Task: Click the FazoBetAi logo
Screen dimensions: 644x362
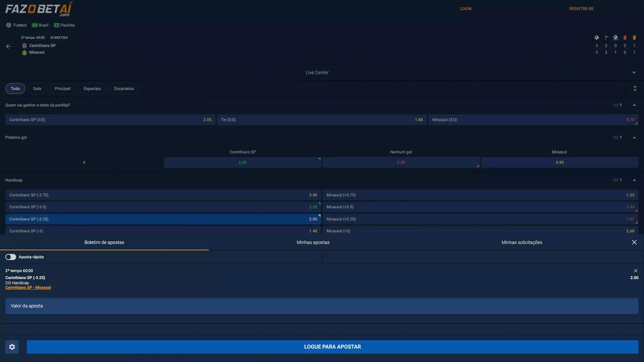Action: (39, 9)
